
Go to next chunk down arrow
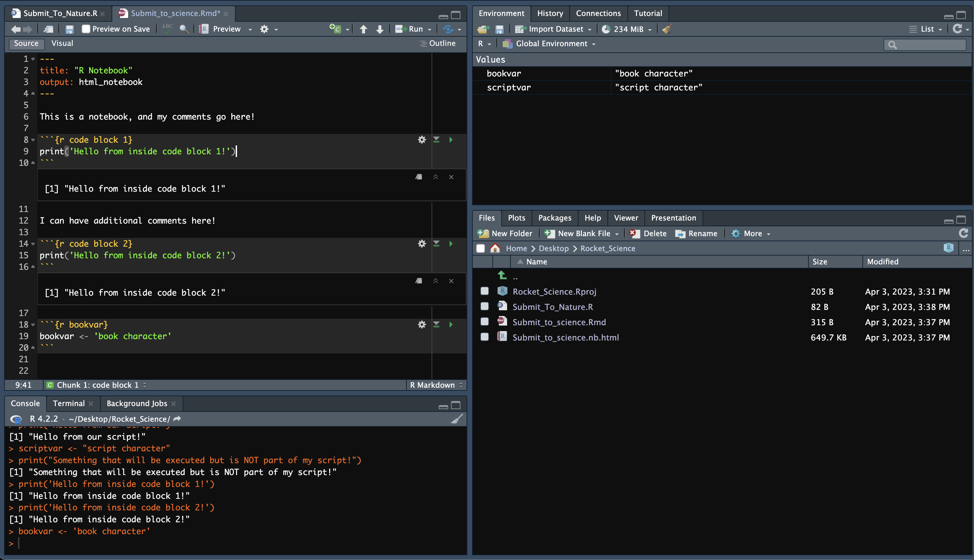click(x=380, y=29)
